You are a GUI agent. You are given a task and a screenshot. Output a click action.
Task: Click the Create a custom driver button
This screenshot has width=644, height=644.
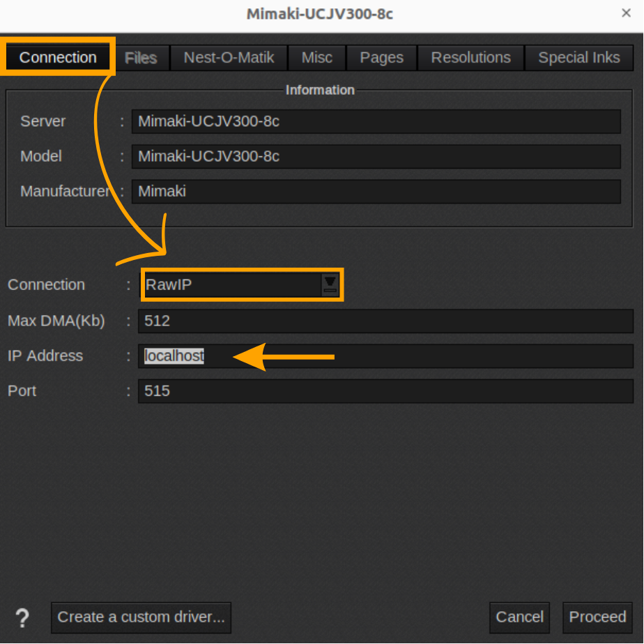(x=141, y=618)
